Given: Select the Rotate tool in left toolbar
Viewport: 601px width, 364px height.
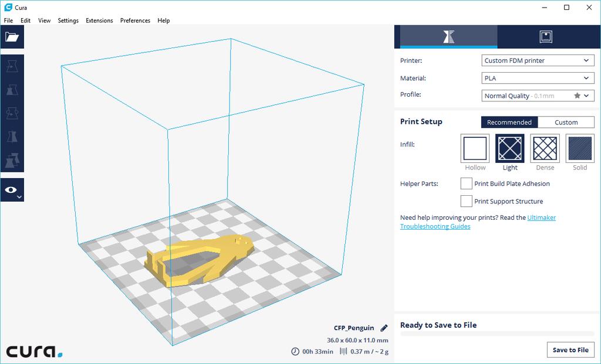Looking at the screenshot, I should (x=12, y=113).
